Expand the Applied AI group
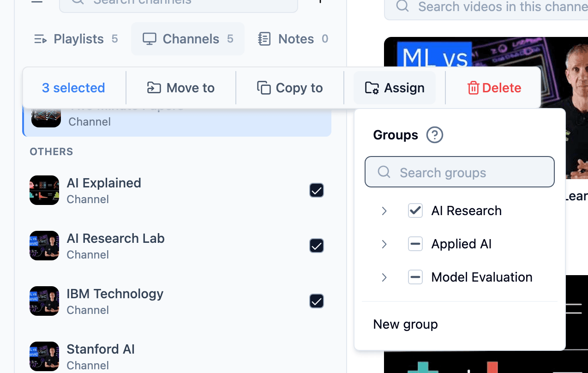Image resolution: width=588 pixels, height=373 pixels. [x=384, y=244]
